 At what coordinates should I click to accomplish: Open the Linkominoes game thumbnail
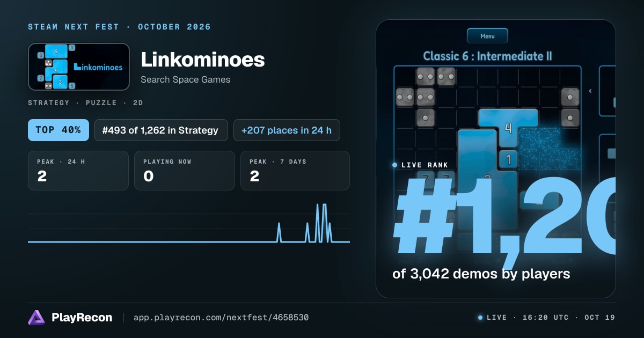(x=79, y=67)
